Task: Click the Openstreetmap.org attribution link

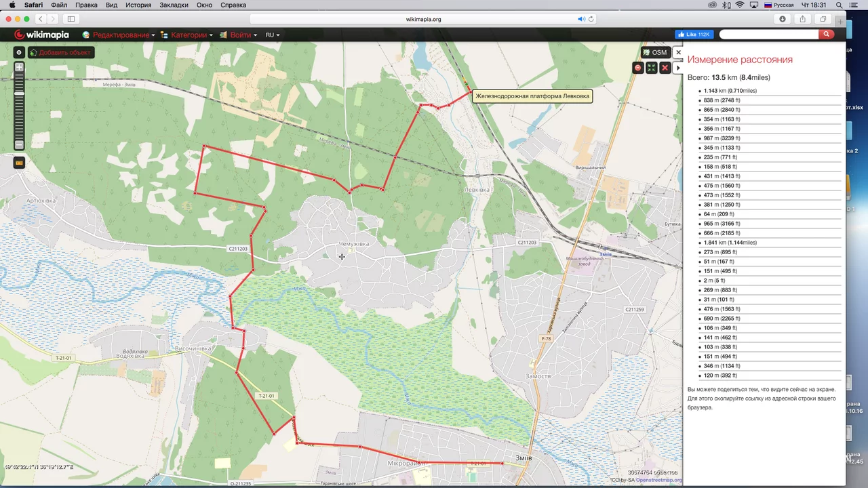Action: point(659,480)
